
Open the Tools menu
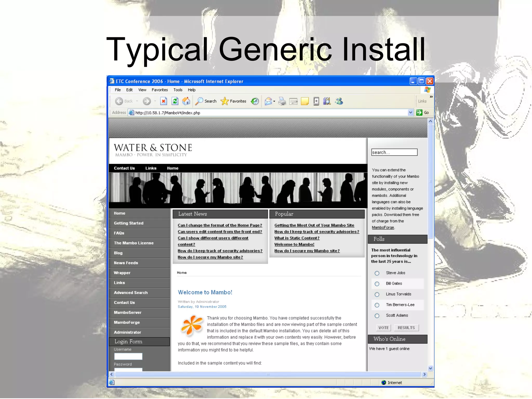point(178,90)
